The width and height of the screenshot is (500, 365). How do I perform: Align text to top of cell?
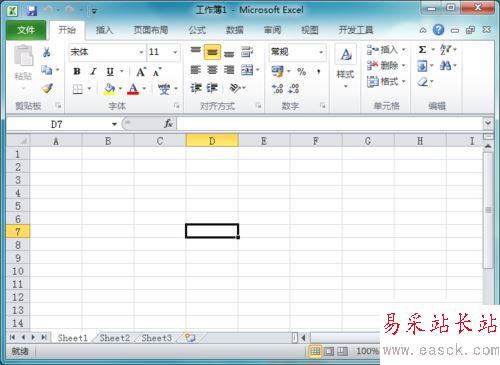(x=195, y=51)
